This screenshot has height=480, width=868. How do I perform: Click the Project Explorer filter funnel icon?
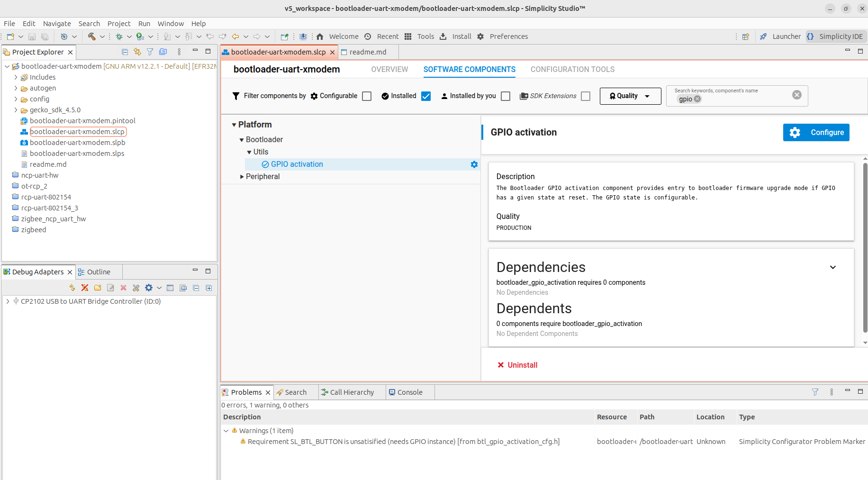point(150,52)
